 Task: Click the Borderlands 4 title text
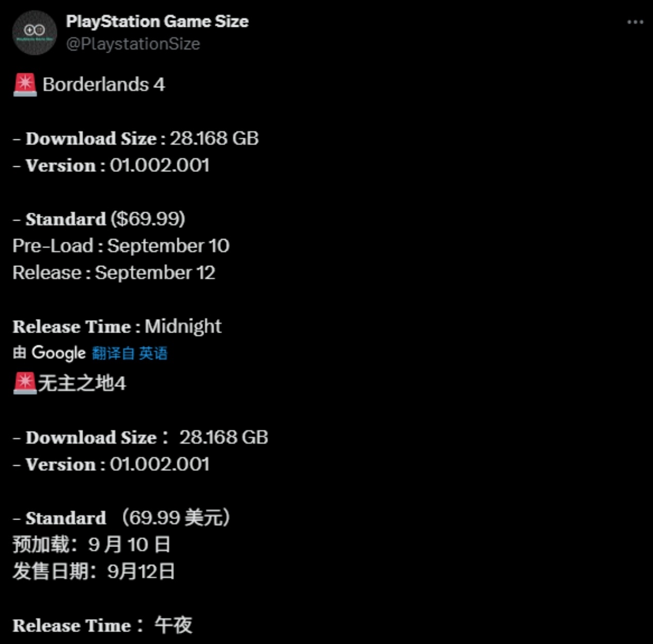[x=104, y=85]
